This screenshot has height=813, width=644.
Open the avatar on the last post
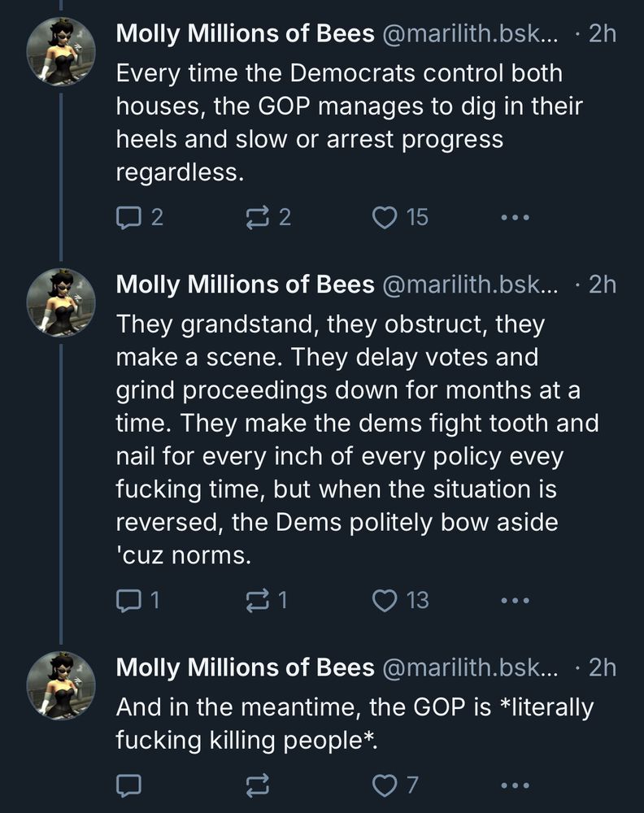pos(61,685)
